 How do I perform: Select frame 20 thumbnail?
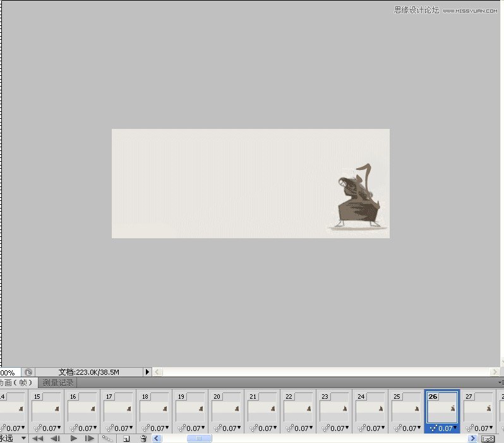[226, 407]
